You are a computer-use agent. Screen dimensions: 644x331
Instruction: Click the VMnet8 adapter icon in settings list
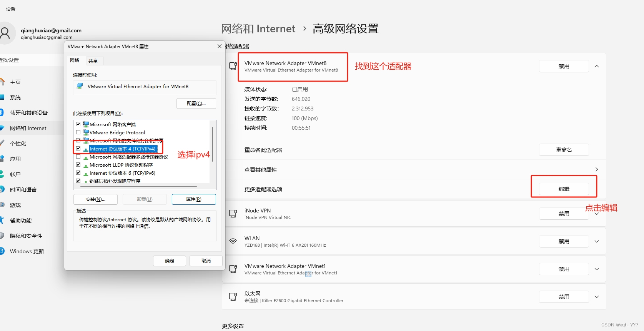pos(233,66)
